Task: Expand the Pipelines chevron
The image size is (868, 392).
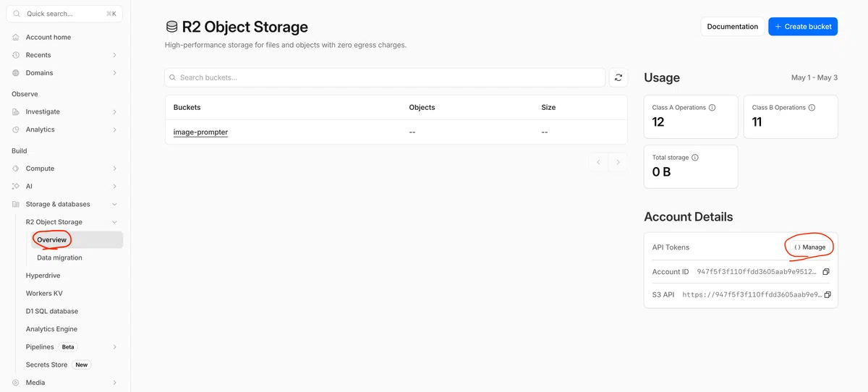Action: pyautogui.click(x=115, y=347)
